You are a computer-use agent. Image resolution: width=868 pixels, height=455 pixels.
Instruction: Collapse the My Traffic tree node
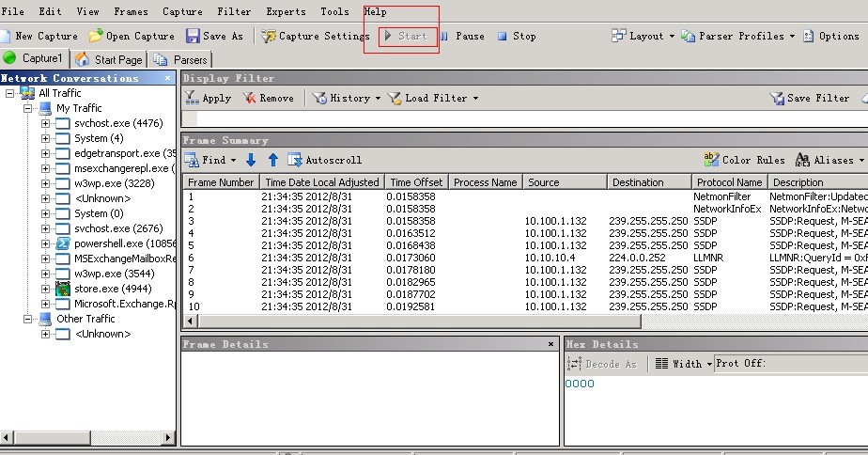point(27,108)
